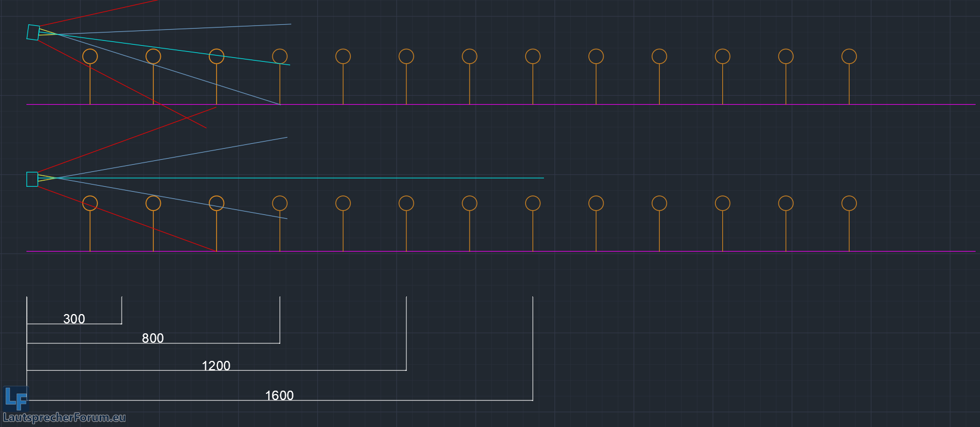Select the 1600 dimension text

tap(279, 395)
